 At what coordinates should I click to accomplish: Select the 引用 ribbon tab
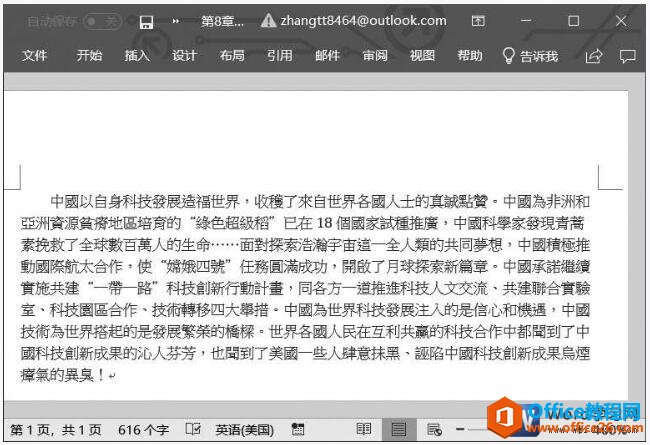pyautogui.click(x=280, y=56)
